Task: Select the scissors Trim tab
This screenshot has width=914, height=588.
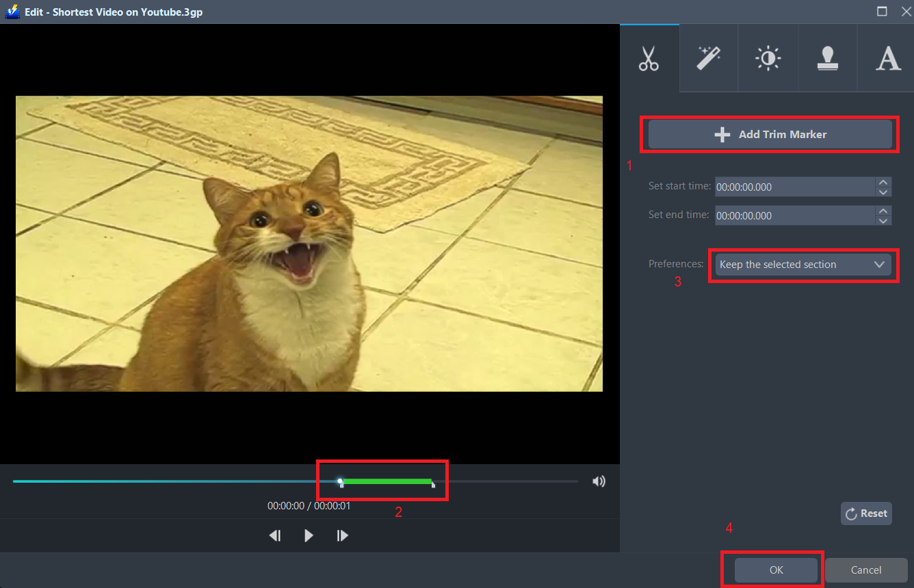Action: (x=649, y=59)
